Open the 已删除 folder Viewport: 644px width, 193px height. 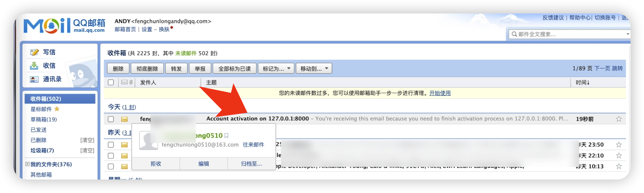click(x=38, y=140)
